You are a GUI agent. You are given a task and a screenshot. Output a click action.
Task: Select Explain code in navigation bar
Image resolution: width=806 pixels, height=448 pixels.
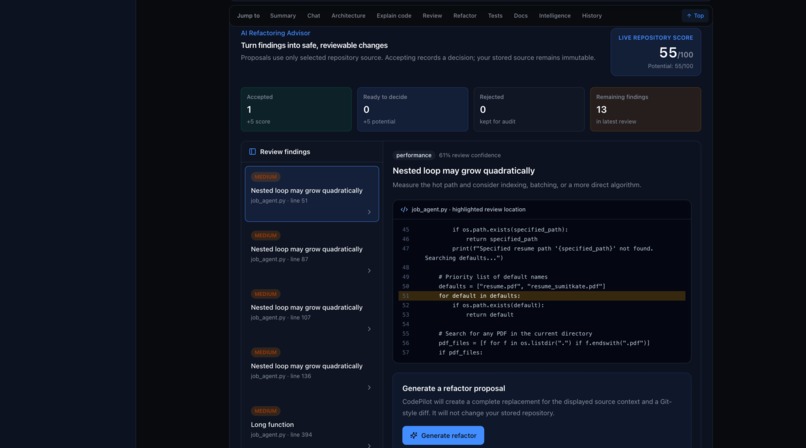coord(394,16)
